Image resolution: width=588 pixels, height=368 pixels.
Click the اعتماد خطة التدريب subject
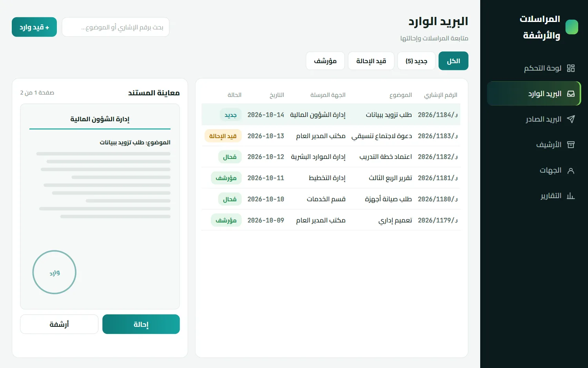pyautogui.click(x=386, y=157)
